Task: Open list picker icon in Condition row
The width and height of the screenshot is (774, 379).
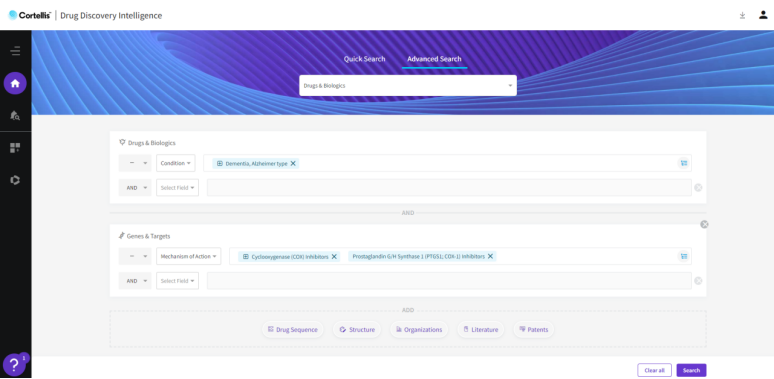Action: pos(684,163)
